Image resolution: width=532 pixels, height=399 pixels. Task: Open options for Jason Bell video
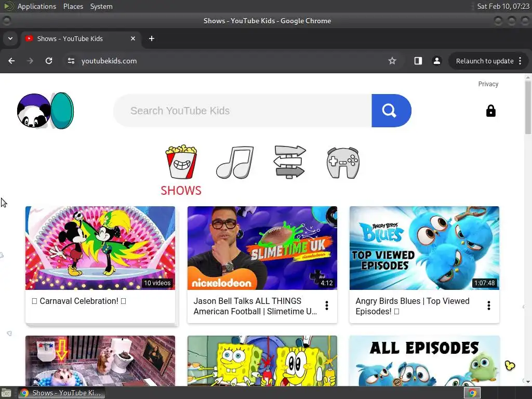[327, 305]
